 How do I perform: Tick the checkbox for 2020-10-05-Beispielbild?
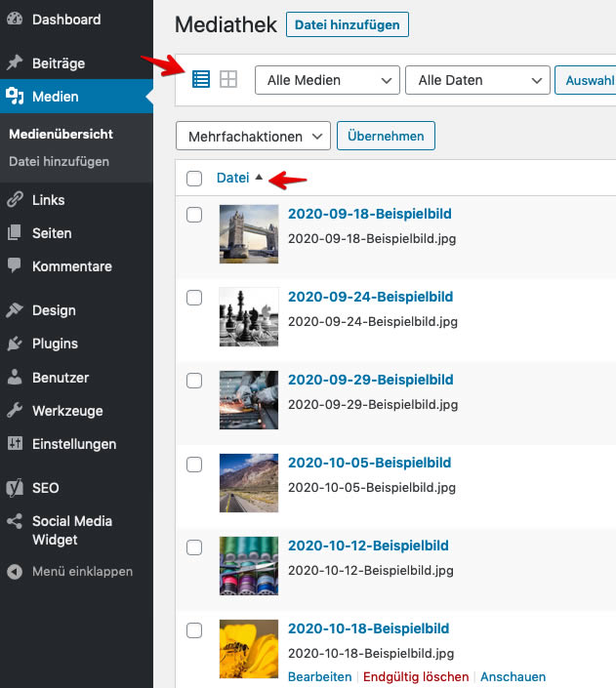point(194,465)
